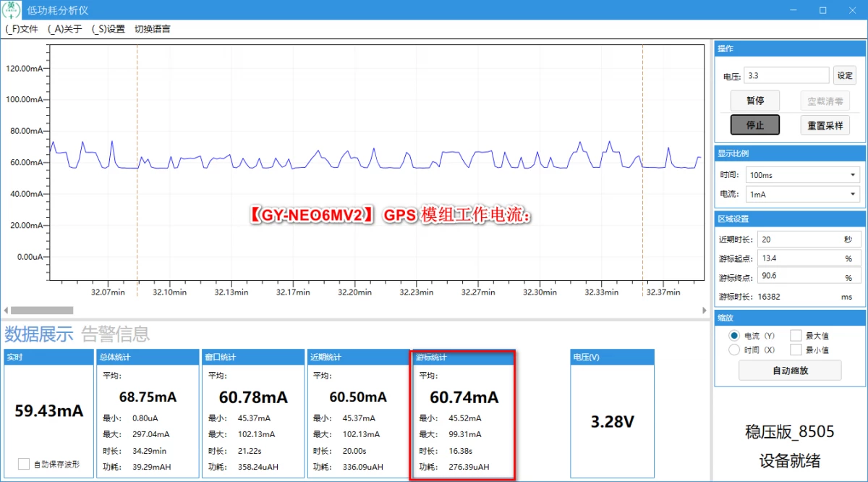Click the 窗口统计 power value 358.24uAH
Viewport: 868px width, 482px height.
(x=258, y=467)
